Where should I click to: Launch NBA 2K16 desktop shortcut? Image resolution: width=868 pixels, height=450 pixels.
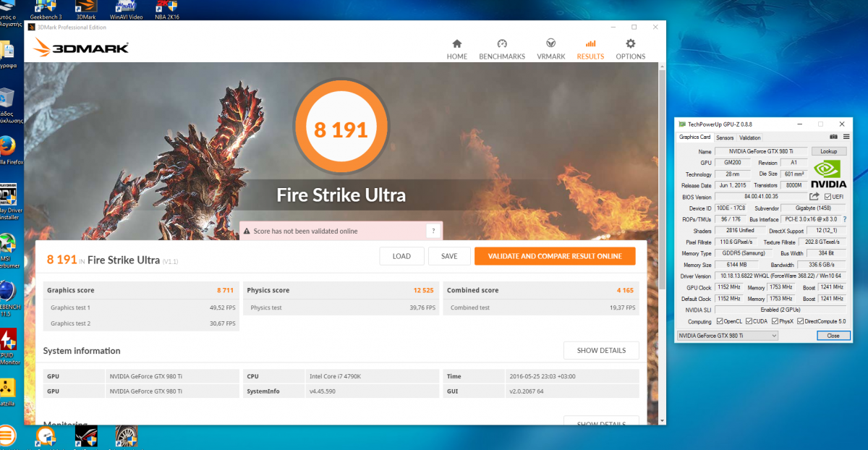[167, 10]
